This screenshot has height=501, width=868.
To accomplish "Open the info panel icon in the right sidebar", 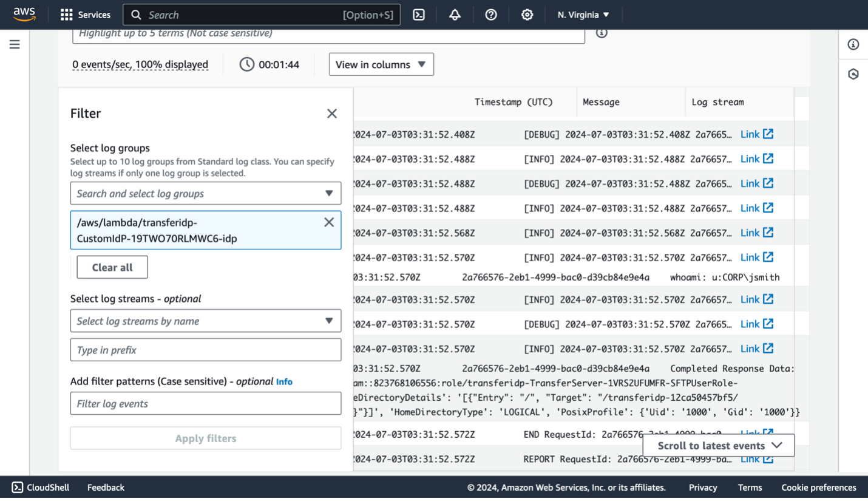I will click(x=853, y=44).
